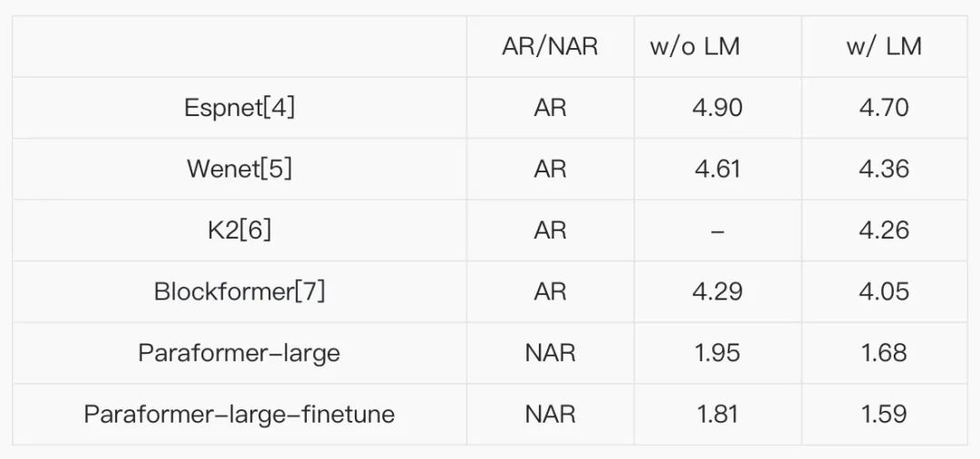Click the 4.70 value for Espnet

[x=884, y=108]
